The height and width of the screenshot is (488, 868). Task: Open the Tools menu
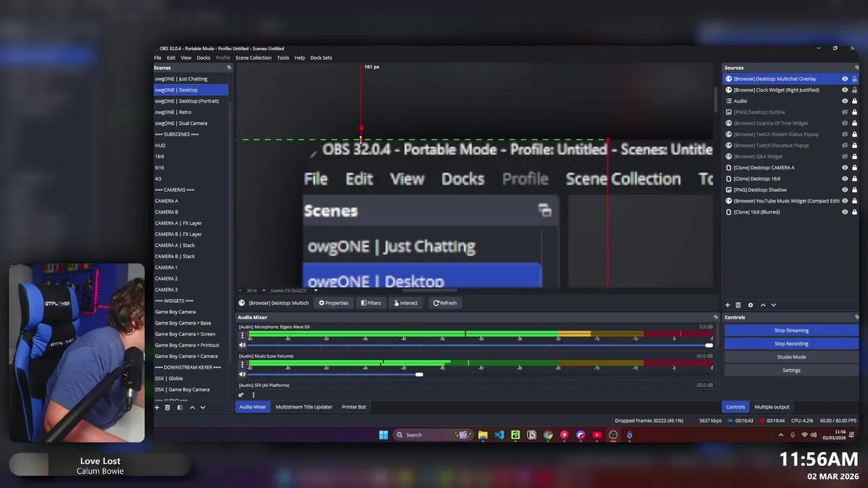point(283,58)
